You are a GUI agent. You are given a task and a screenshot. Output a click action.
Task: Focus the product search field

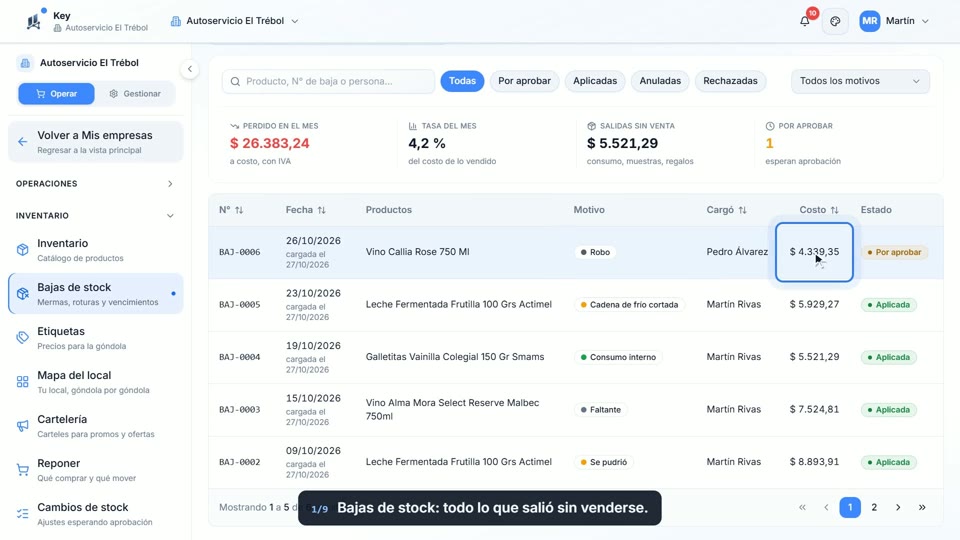(328, 81)
